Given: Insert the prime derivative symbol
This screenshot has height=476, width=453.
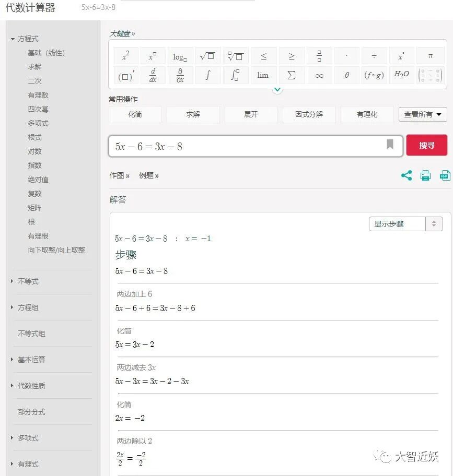Looking at the screenshot, I should pos(126,75).
